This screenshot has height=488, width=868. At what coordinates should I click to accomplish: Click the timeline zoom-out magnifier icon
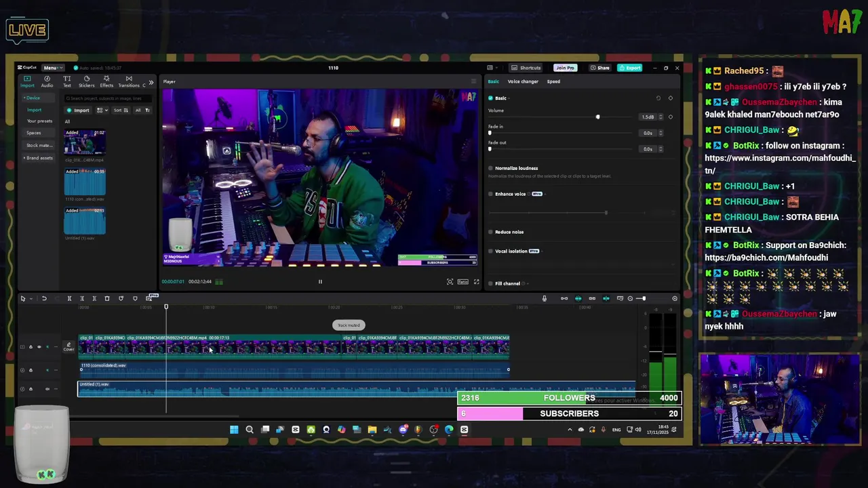[x=630, y=298]
